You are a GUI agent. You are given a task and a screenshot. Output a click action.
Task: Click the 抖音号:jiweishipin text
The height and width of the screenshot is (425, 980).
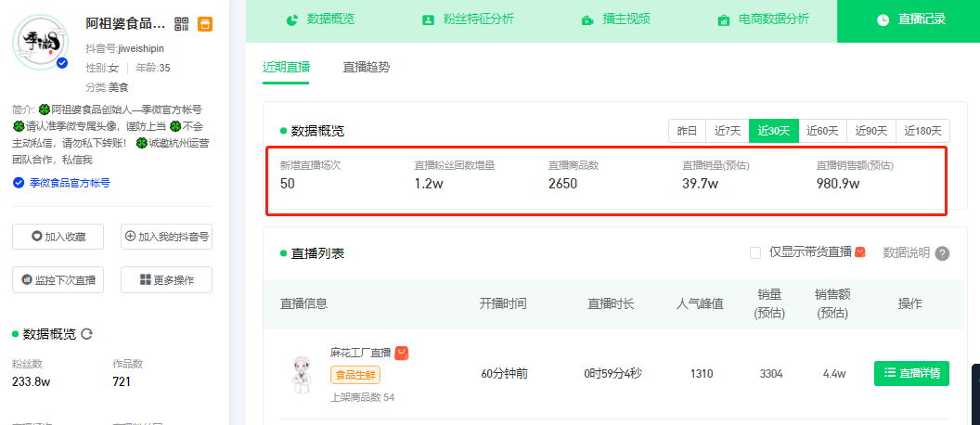point(125,49)
